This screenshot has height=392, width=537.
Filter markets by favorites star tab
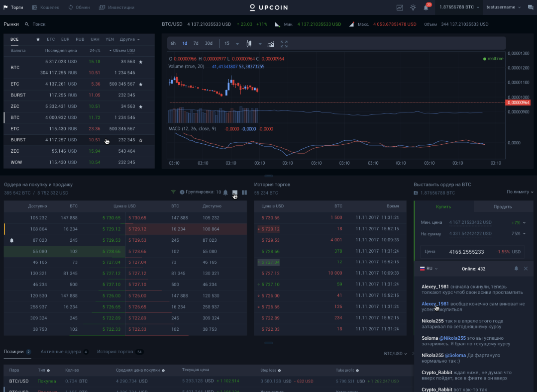(x=38, y=39)
